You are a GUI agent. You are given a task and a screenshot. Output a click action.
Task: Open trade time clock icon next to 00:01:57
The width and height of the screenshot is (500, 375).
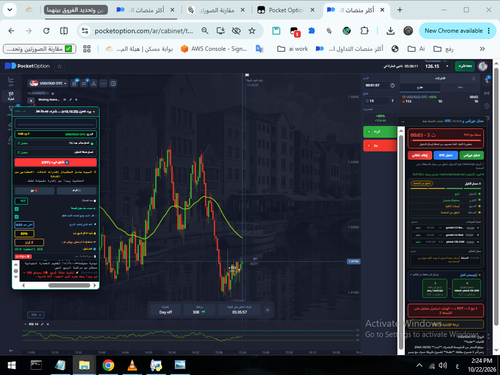(392, 86)
